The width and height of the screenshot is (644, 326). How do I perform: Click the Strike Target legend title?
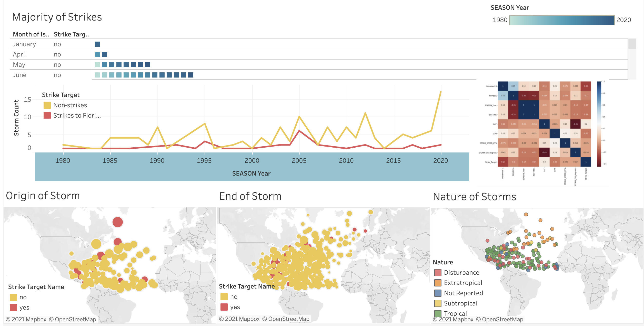(61, 95)
